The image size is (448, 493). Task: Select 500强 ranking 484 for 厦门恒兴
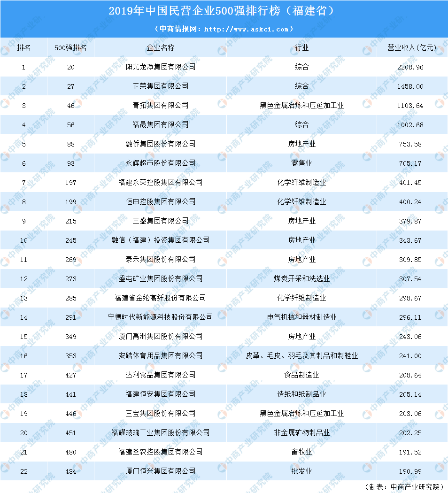point(71,471)
